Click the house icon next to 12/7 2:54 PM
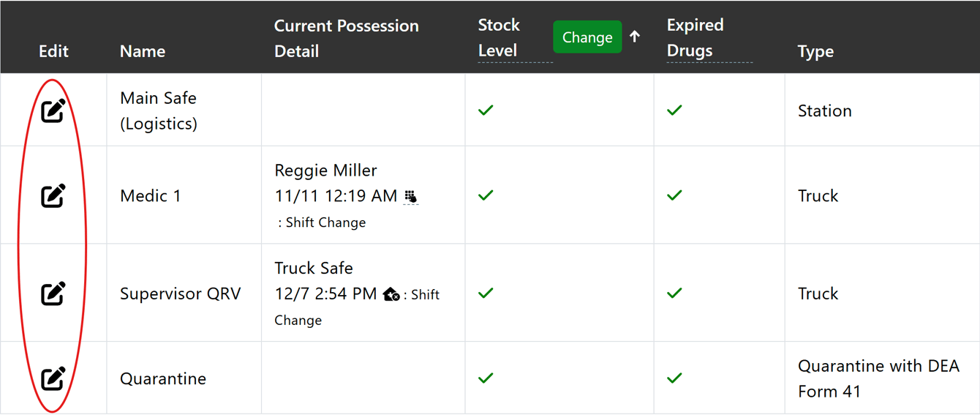 tap(391, 294)
